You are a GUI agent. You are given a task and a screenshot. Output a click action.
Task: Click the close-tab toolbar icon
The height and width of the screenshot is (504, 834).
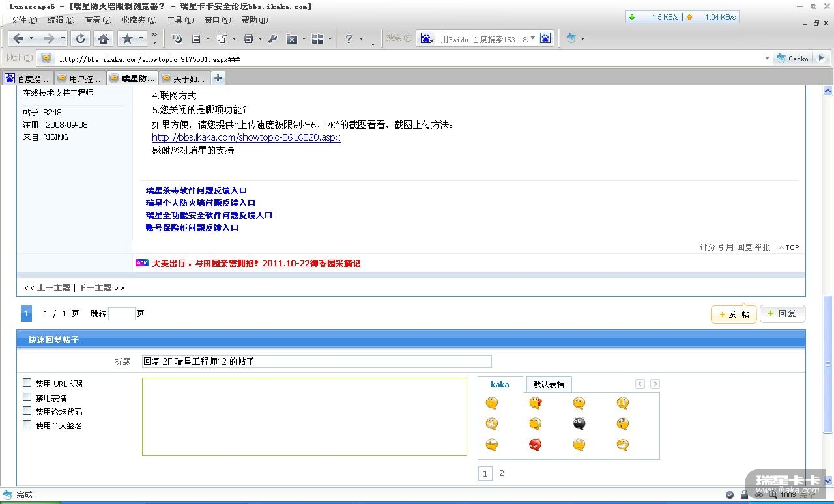pos(292,38)
